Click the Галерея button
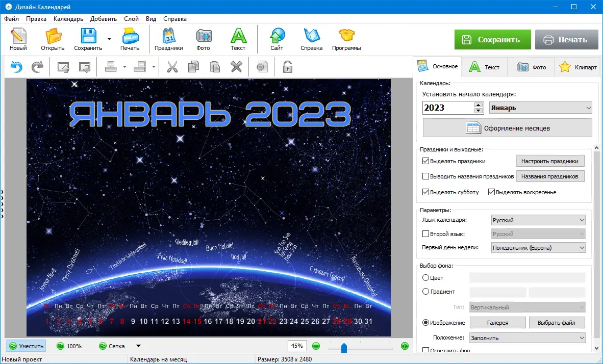The height and width of the screenshot is (364, 603). pos(497,323)
